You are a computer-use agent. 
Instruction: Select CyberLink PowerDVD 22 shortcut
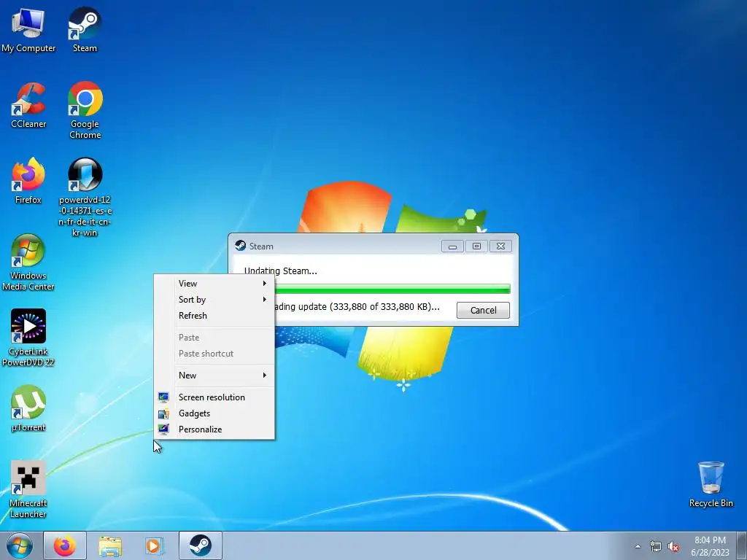(28, 338)
